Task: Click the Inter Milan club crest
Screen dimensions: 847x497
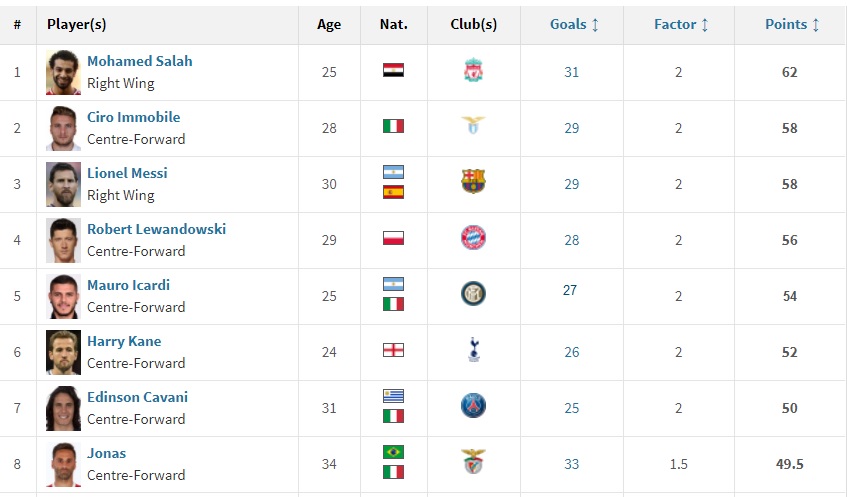Action: [x=473, y=293]
